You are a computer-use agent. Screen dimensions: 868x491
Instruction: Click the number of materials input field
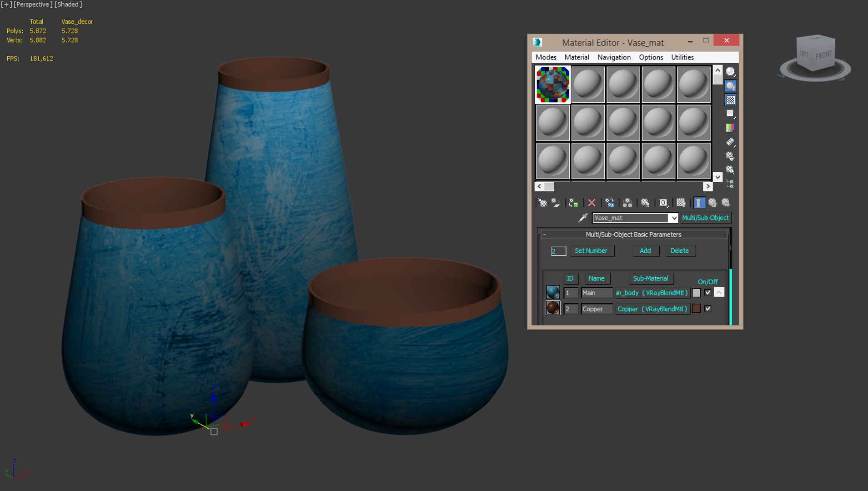point(558,251)
